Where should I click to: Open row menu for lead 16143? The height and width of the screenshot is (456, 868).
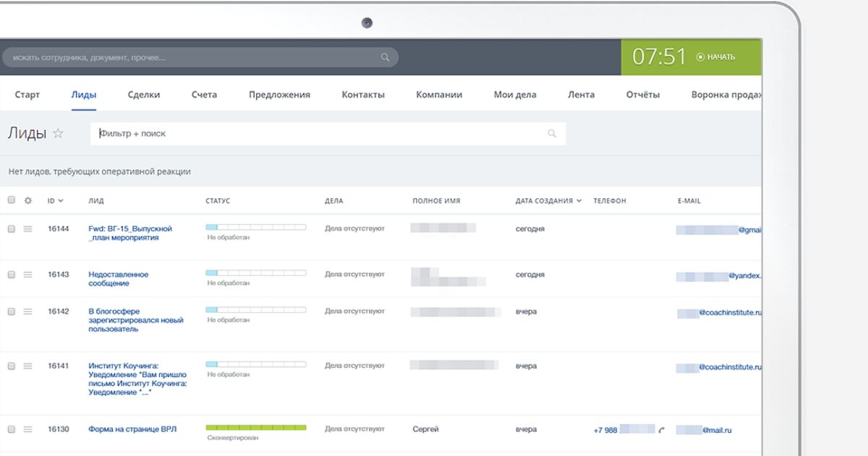pos(28,275)
